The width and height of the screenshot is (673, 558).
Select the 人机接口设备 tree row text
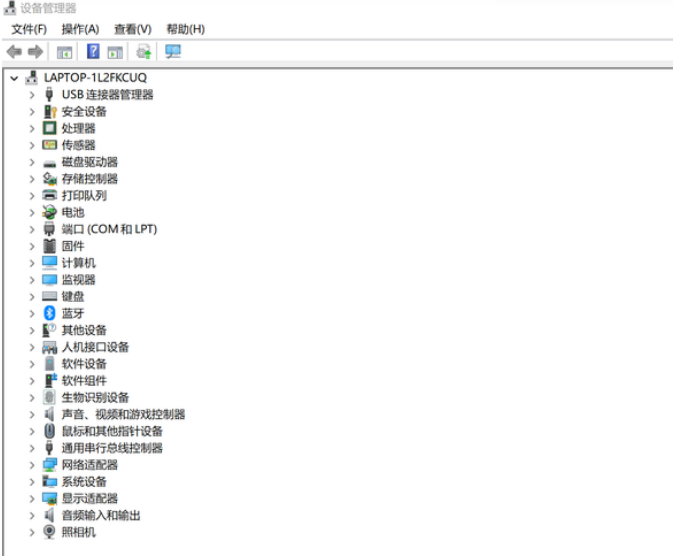[x=95, y=347]
